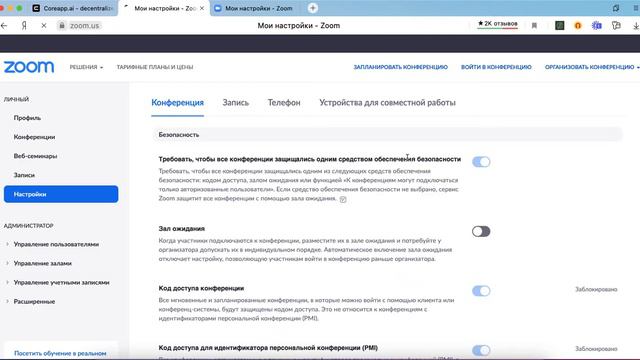Click the zoom.us address field
Viewport: 640px width, 360px height.
click(x=84, y=26)
